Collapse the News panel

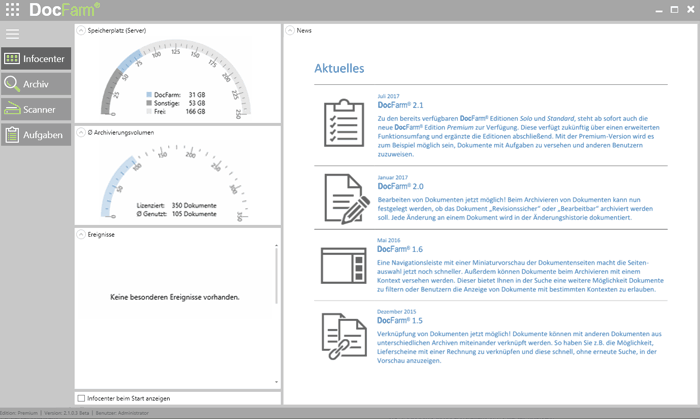(x=290, y=30)
